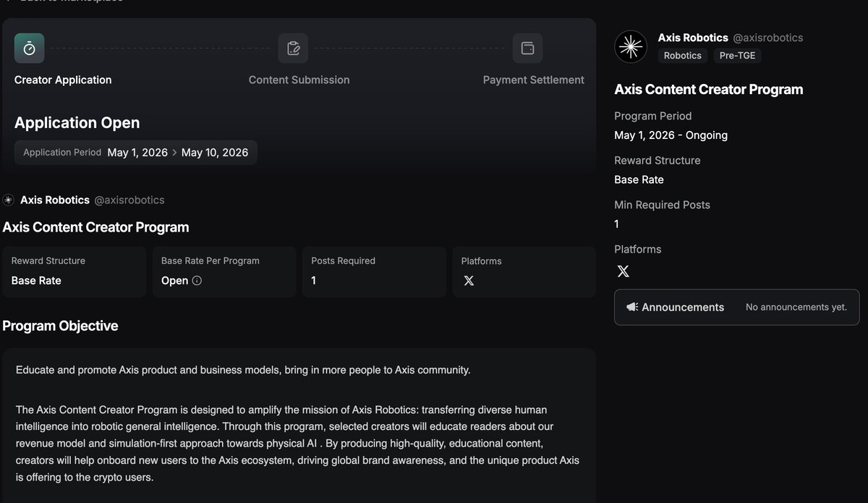Image resolution: width=868 pixels, height=503 pixels.
Task: Click the paragraph starting The Axis Content Creator Program
Action: click(x=297, y=443)
